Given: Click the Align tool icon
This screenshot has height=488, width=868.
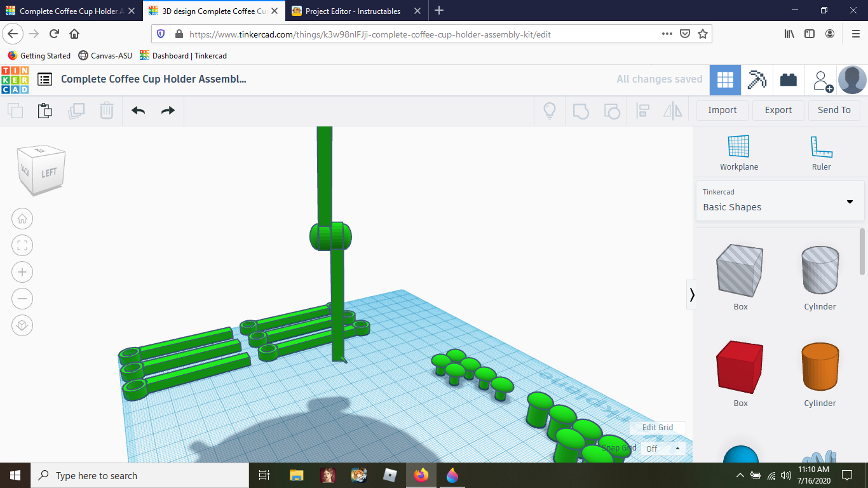Looking at the screenshot, I should pyautogui.click(x=642, y=111).
